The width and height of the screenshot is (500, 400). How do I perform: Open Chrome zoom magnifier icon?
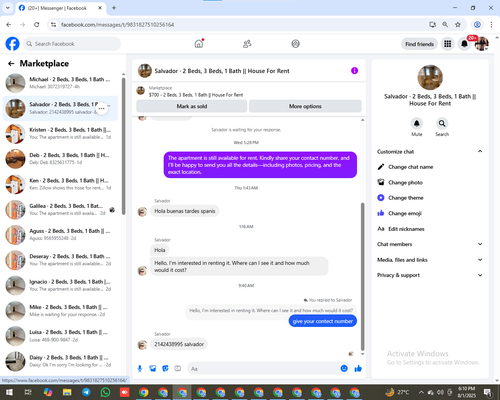pos(445,24)
